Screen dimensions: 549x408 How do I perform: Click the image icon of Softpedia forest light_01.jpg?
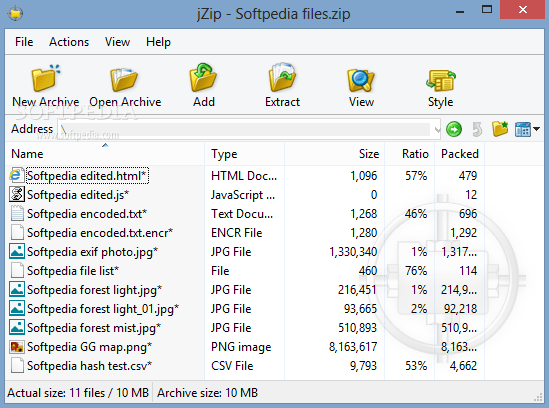[x=16, y=308]
